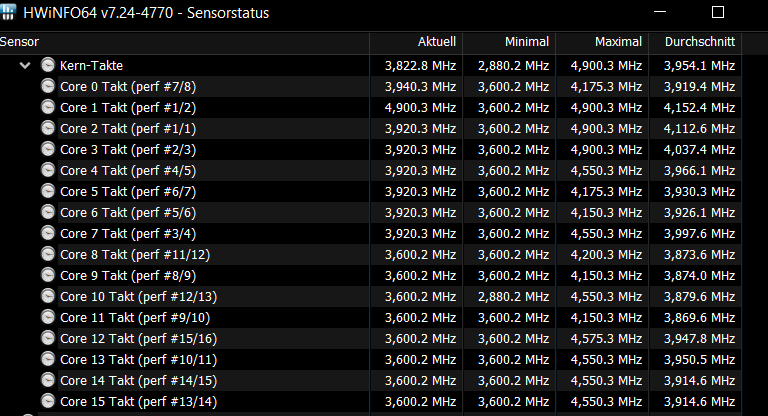Click Core 2 Takt maximum value 4,900.3 MHz

coord(606,129)
